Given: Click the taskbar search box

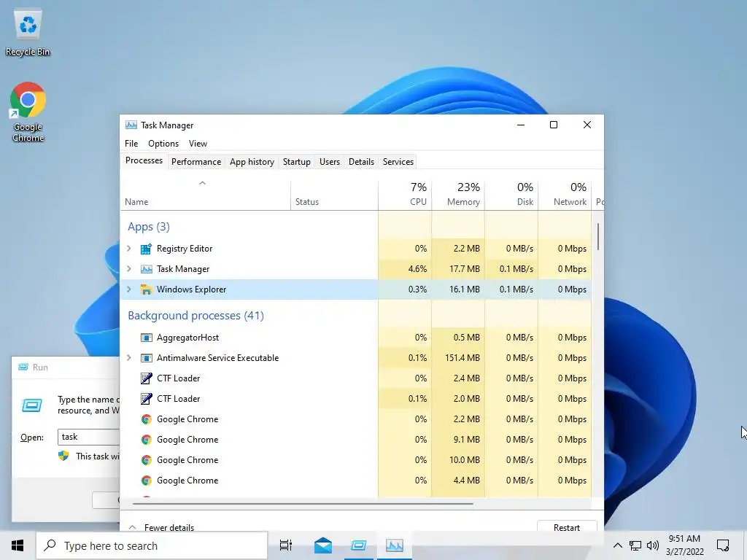Looking at the screenshot, I should [152, 545].
